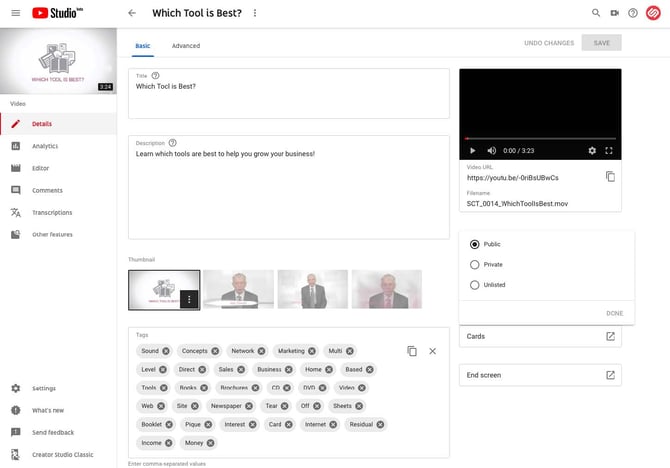Image resolution: width=670 pixels, height=468 pixels.
Task: Select the Public visibility option
Action: click(475, 244)
